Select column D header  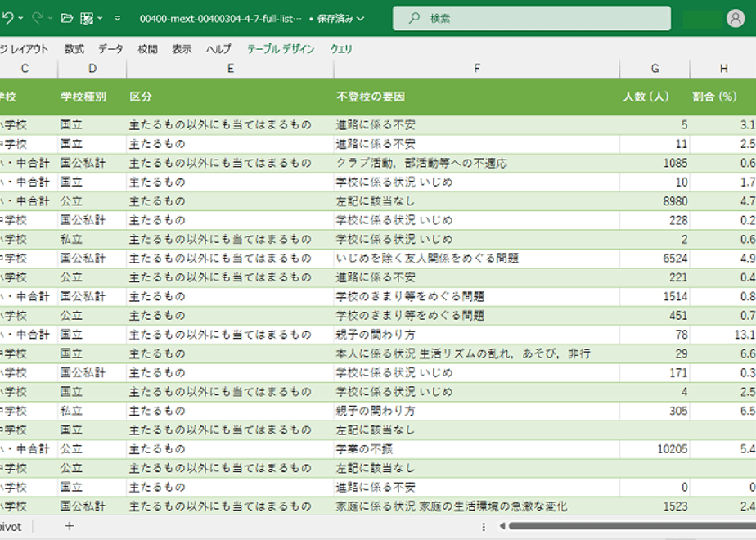[92, 69]
